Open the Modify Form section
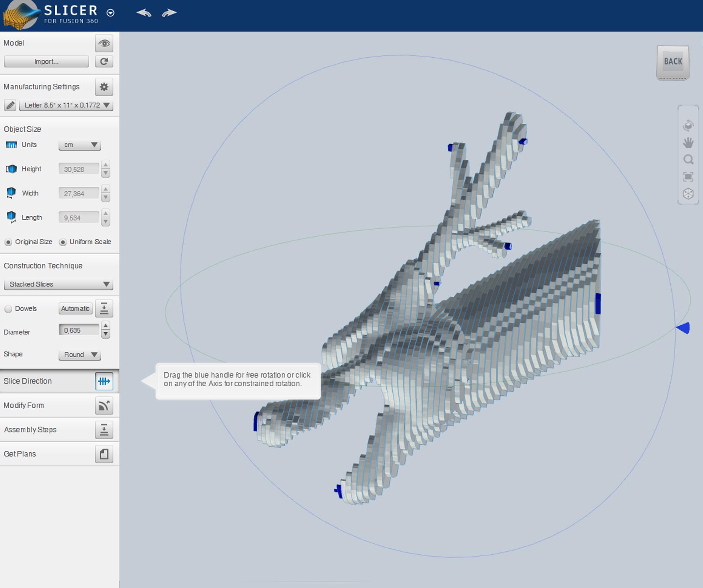Image resolution: width=703 pixels, height=588 pixels. [104, 405]
